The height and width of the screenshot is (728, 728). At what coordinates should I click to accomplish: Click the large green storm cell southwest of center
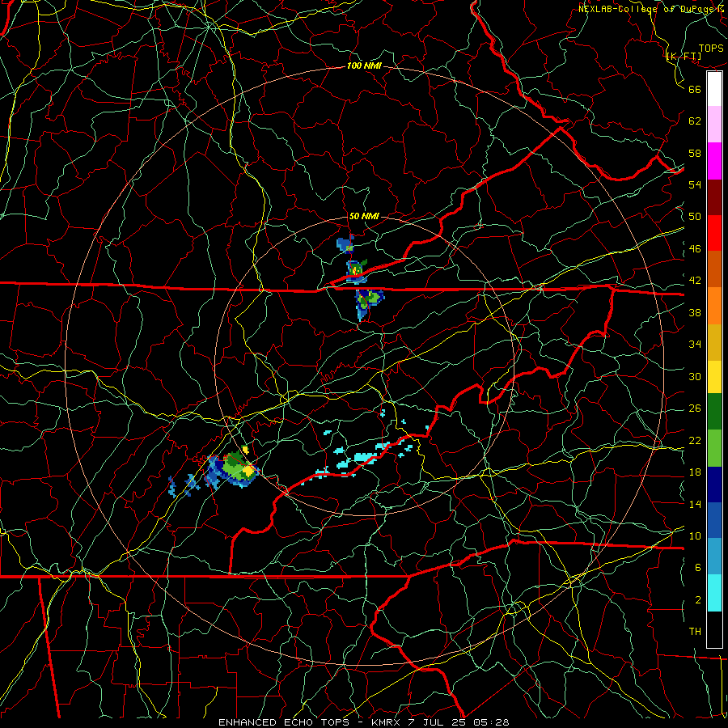(237, 467)
